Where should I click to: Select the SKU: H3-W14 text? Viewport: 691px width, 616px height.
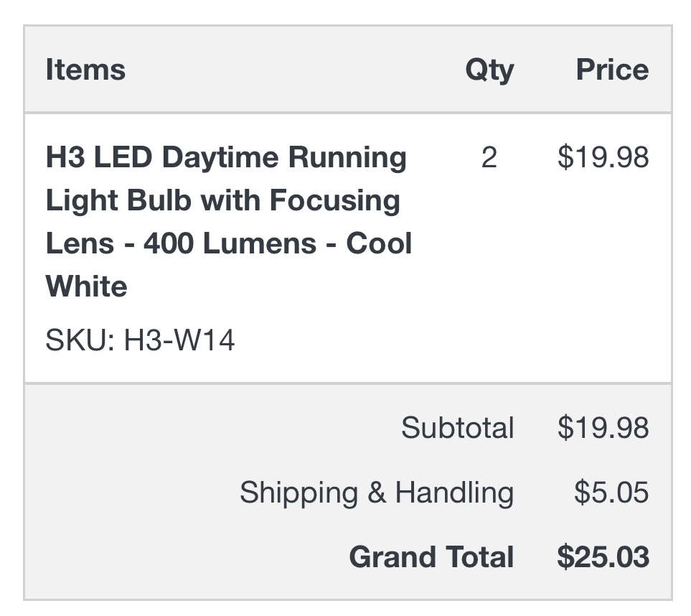pyautogui.click(x=140, y=340)
